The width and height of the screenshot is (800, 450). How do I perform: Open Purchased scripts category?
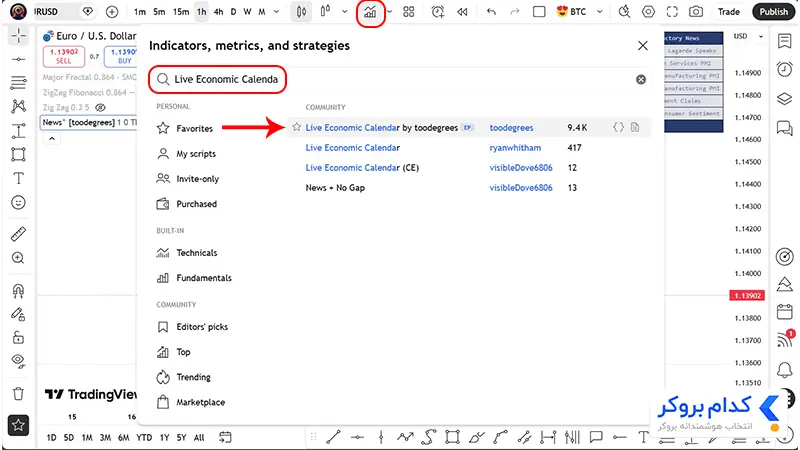[187, 204]
